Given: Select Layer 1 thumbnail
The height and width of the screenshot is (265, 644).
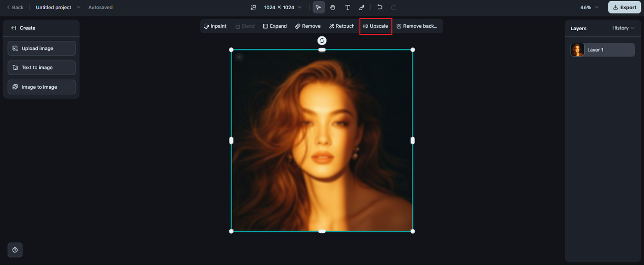Looking at the screenshot, I should 578,50.
